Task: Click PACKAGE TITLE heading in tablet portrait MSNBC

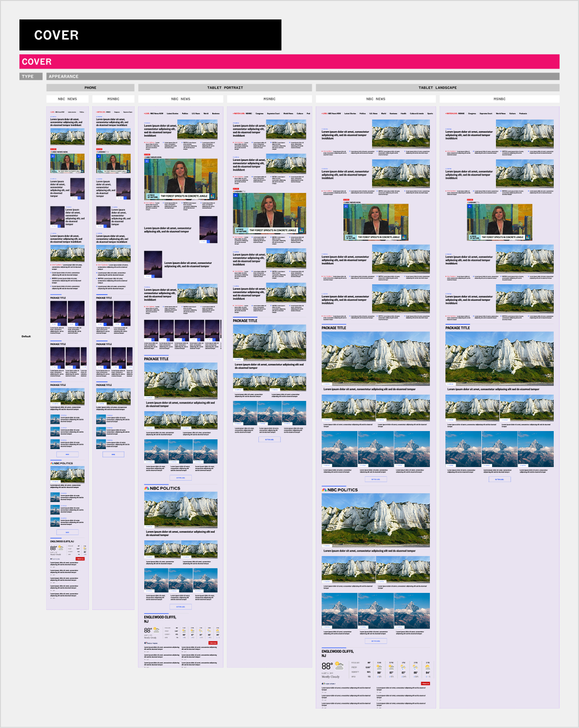Action: click(x=245, y=321)
